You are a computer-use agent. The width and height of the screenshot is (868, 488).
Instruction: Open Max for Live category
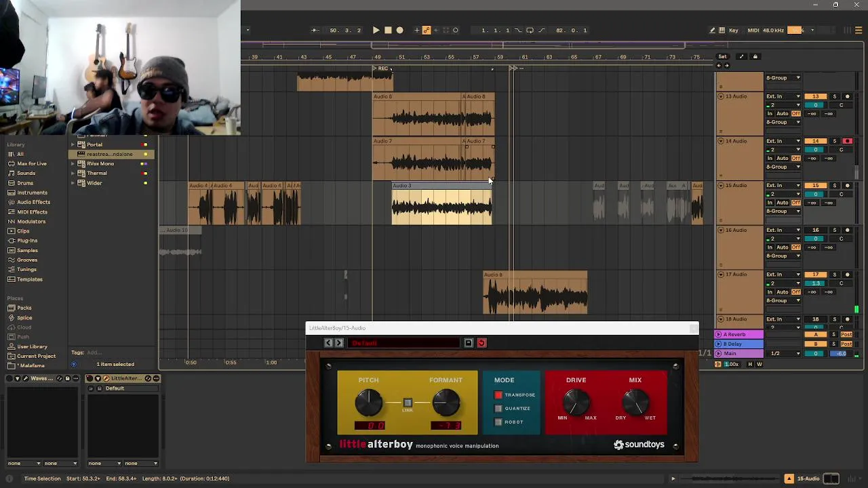pyautogui.click(x=32, y=163)
